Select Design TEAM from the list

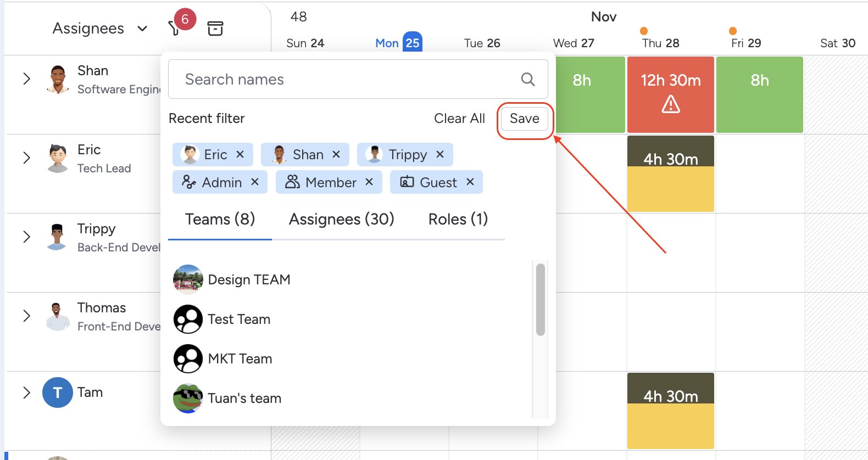249,280
